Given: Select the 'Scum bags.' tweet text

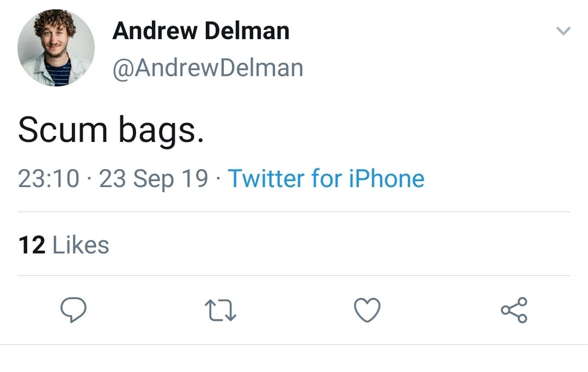Looking at the screenshot, I should 111,129.
